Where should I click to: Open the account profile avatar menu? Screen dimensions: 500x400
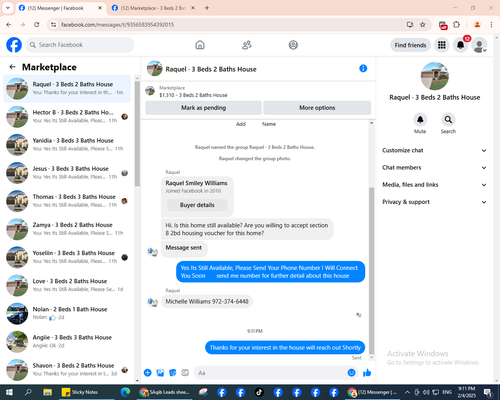click(479, 45)
